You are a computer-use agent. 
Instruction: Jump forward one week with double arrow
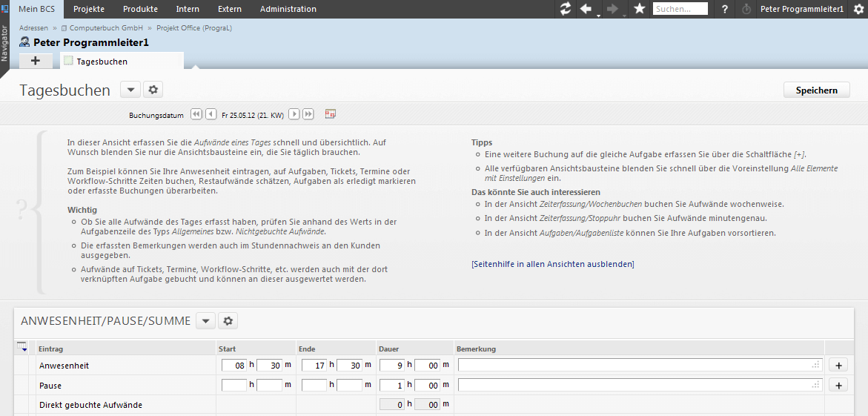(308, 114)
